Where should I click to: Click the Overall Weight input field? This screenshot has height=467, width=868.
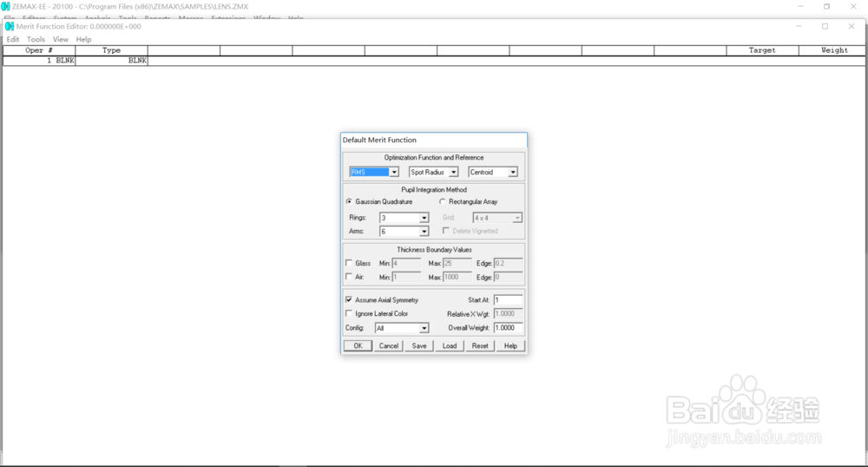coord(508,327)
